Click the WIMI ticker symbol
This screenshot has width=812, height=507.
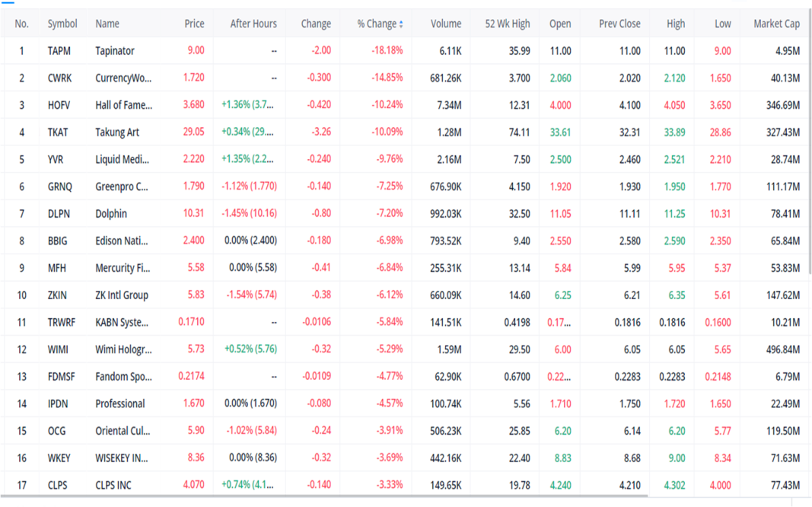pyautogui.click(x=58, y=349)
